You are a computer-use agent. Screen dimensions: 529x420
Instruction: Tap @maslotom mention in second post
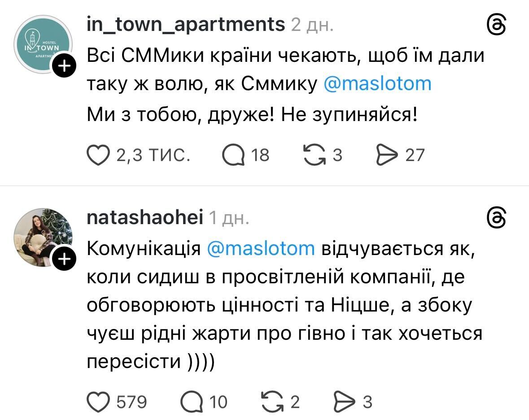(x=261, y=249)
